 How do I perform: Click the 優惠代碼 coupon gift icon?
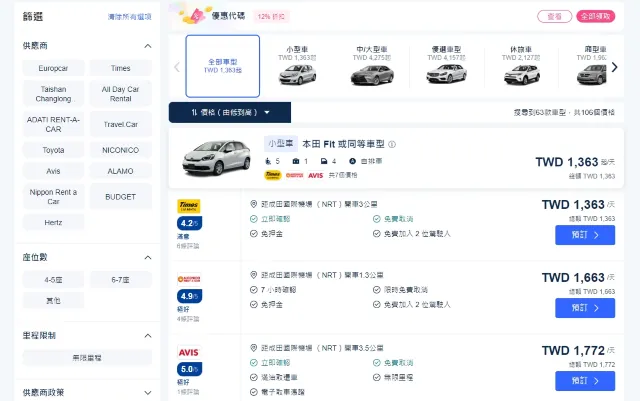(x=185, y=14)
